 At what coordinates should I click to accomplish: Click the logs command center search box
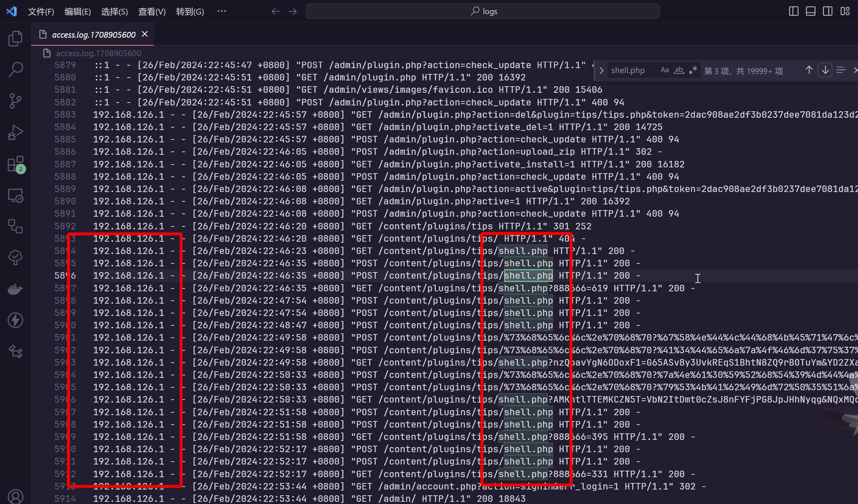[482, 11]
